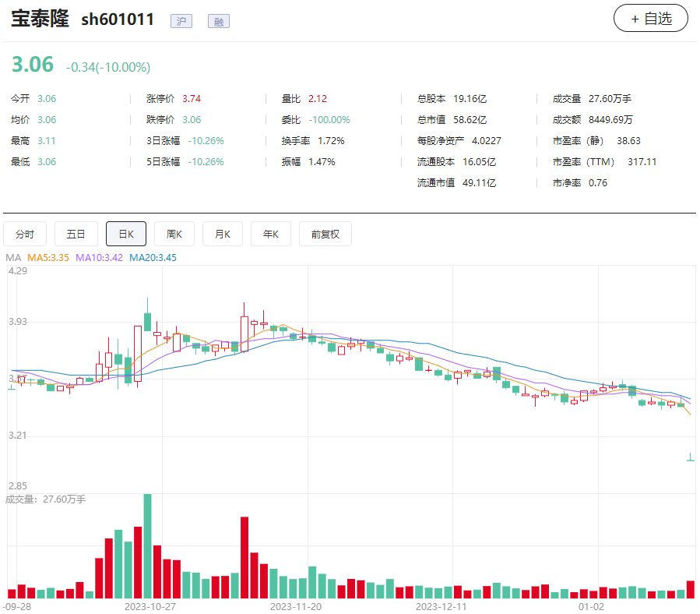
Task: Click the 换手率 value 1.72%
Action: (x=331, y=141)
